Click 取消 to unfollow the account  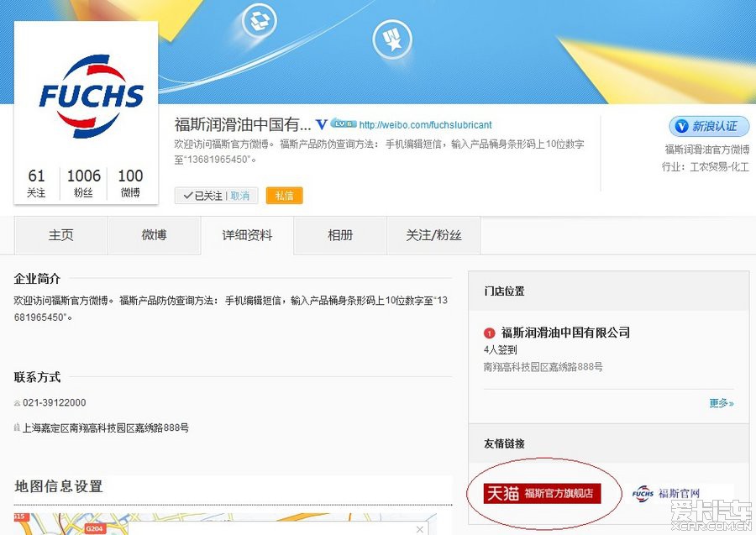pyautogui.click(x=240, y=196)
